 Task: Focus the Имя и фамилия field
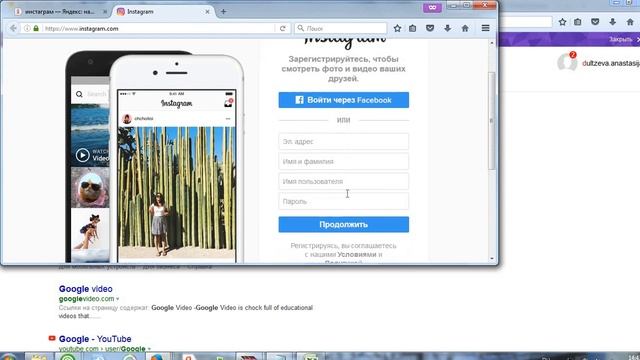[344, 162]
